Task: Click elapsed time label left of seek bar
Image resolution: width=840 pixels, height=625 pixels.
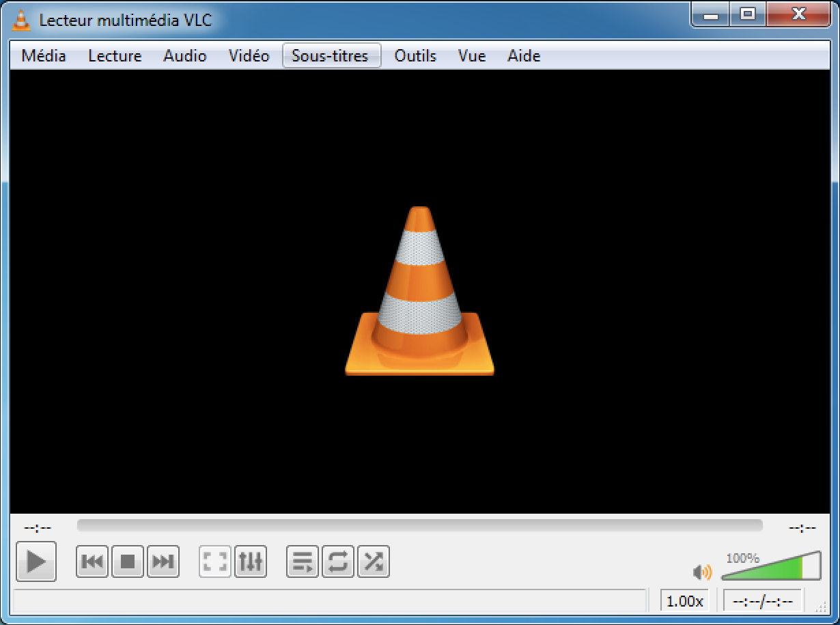Action: coord(38,528)
